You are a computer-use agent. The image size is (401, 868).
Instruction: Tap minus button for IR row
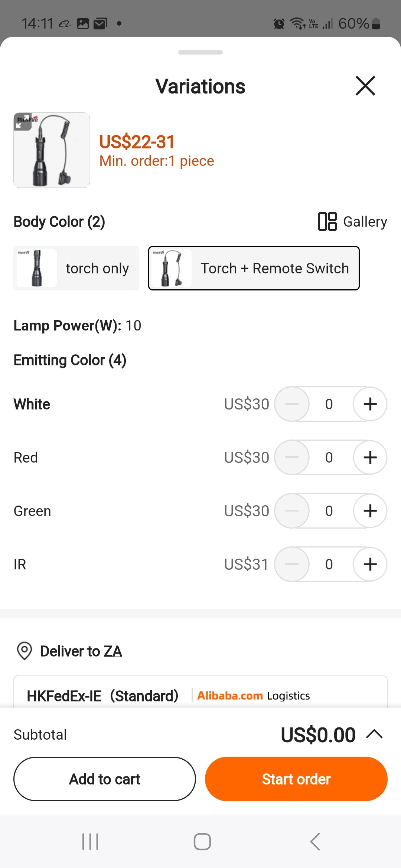pos(292,564)
